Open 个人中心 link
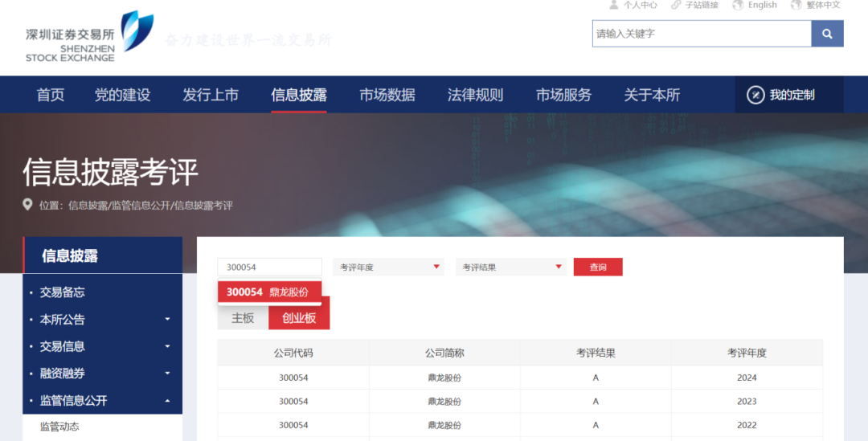Image resolution: width=868 pixels, height=441 pixels. (x=640, y=5)
